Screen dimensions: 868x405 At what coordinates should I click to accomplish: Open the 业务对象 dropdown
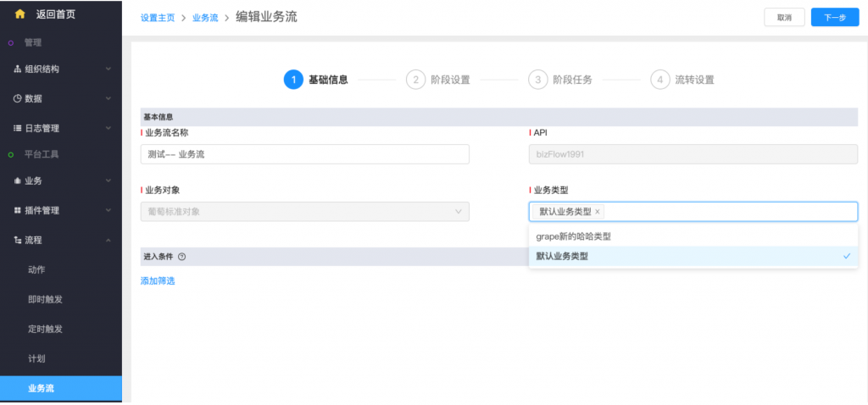[304, 212]
